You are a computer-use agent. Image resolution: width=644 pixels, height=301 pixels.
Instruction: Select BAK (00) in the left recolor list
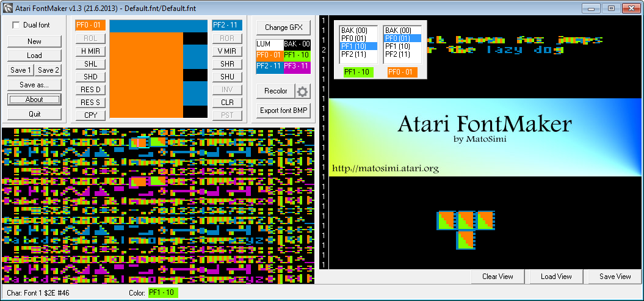coord(358,31)
